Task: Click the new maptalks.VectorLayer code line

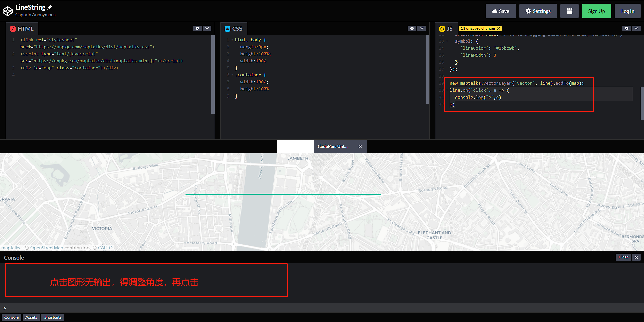Action: [517, 83]
